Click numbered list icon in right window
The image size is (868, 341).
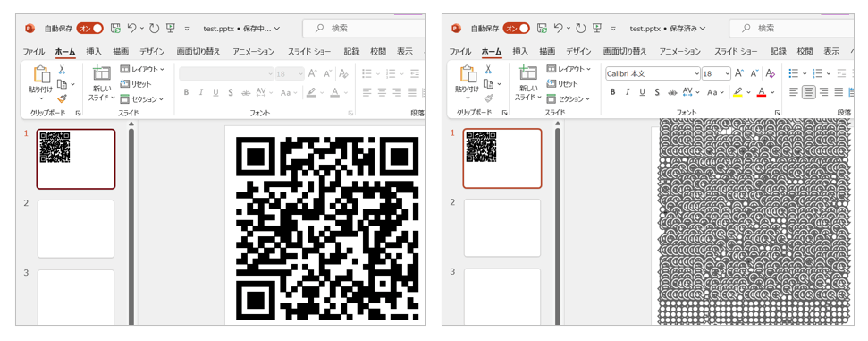pos(817,73)
